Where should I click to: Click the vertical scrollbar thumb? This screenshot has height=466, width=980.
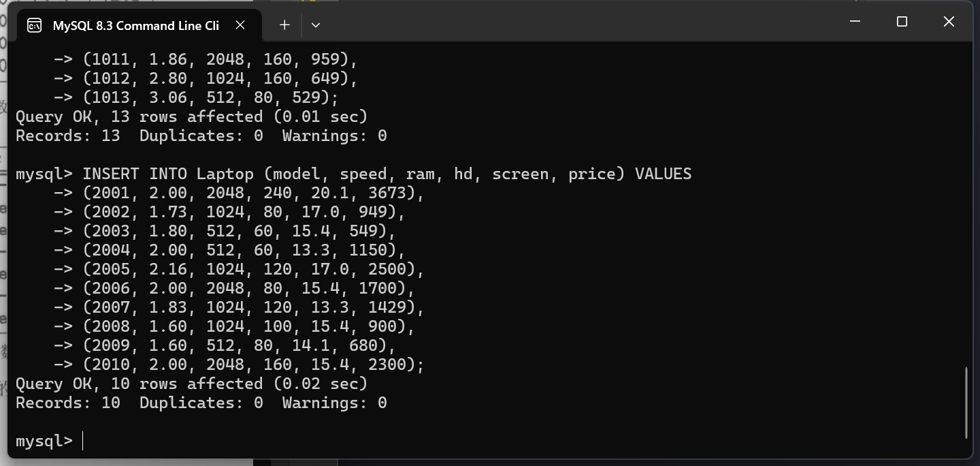(x=966, y=403)
